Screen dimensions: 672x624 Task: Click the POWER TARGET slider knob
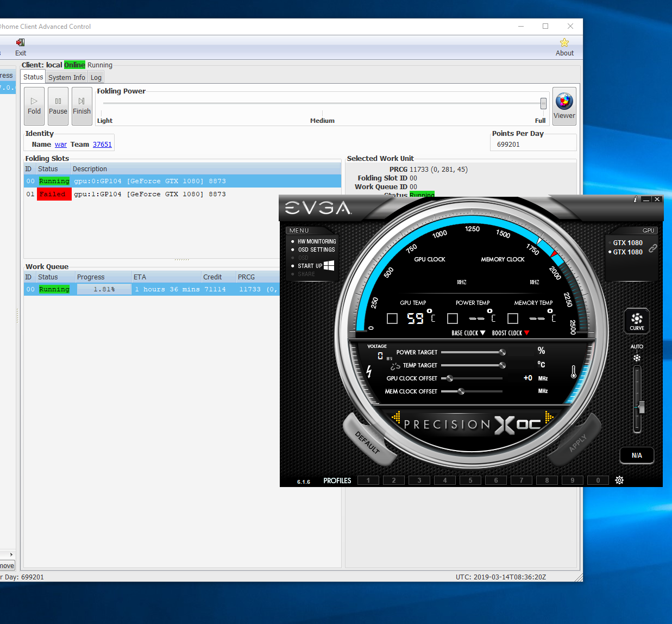click(x=503, y=352)
